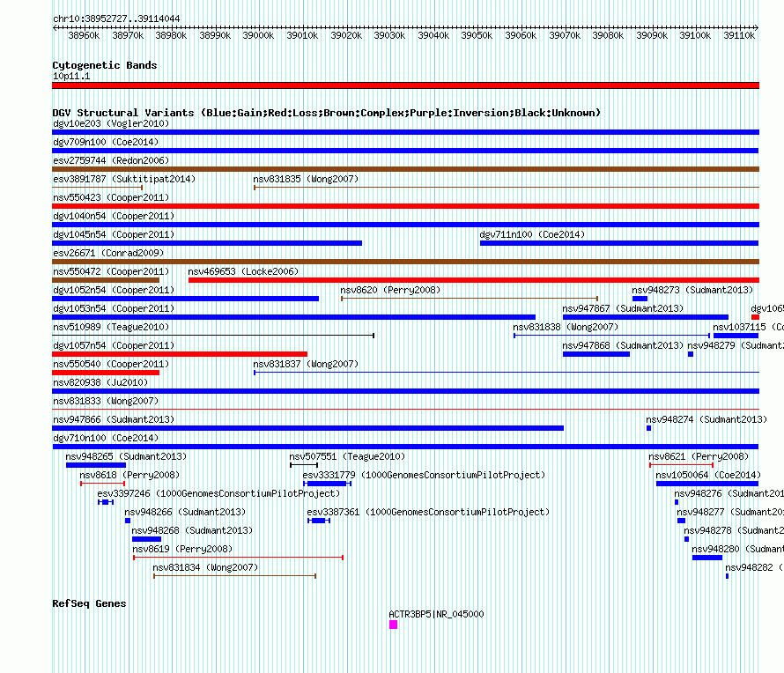
Task: Click the esv3397246 1000Genomes label
Action: tap(218, 493)
